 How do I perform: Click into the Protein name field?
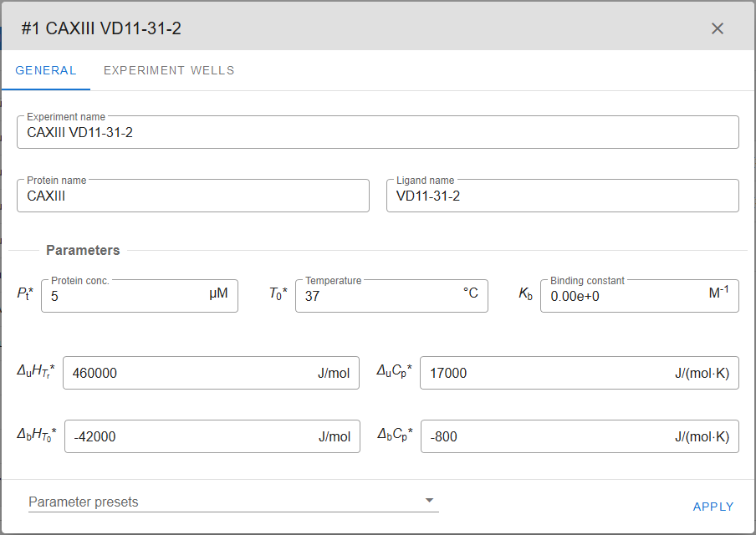pyautogui.click(x=192, y=196)
